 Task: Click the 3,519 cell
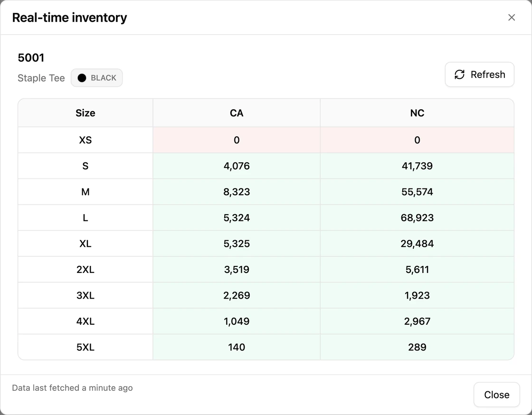pyautogui.click(x=237, y=270)
